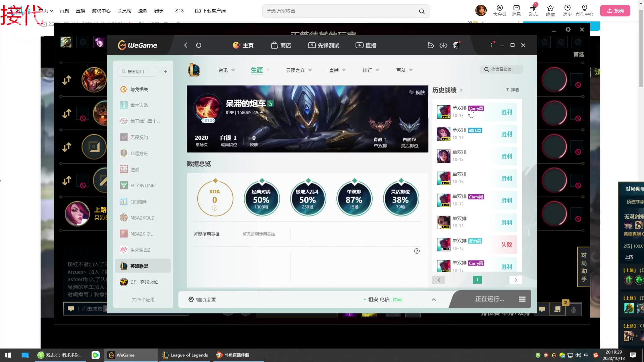Click the 搜索应用 search box

[x=138, y=71]
